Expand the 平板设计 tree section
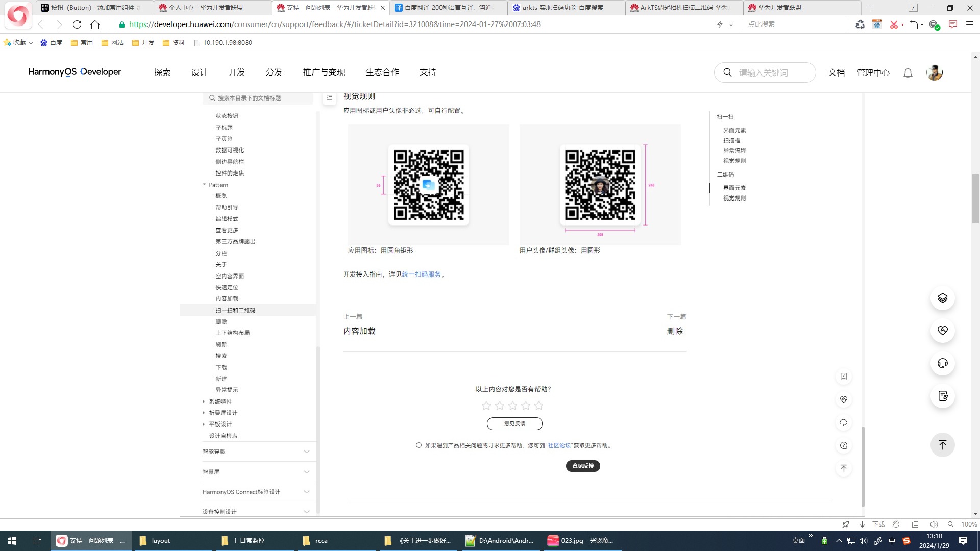The image size is (980, 551). [x=204, y=424]
